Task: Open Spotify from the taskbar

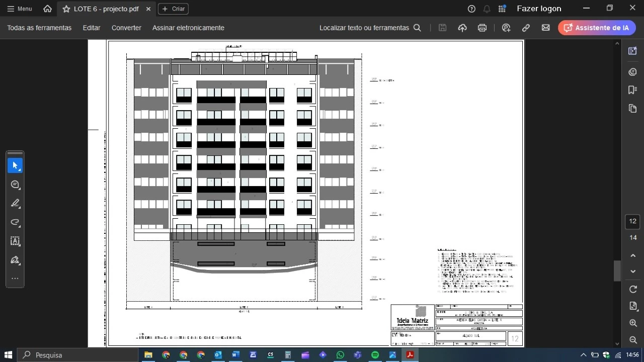Action: pos(375,355)
